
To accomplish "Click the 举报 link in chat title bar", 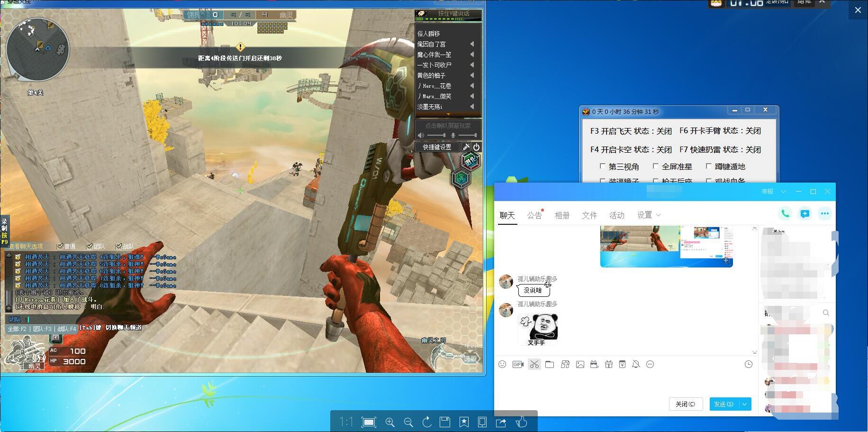I will pyautogui.click(x=768, y=192).
